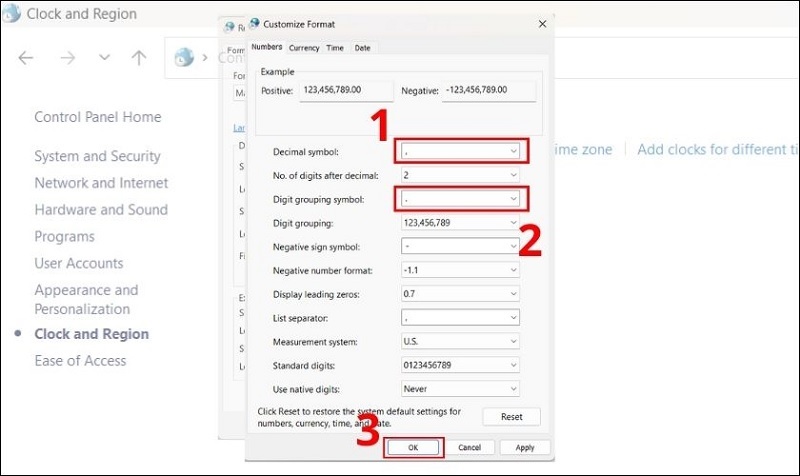The height and width of the screenshot is (476, 800).
Task: Open the Use native digits dropdown
Action: (460, 389)
